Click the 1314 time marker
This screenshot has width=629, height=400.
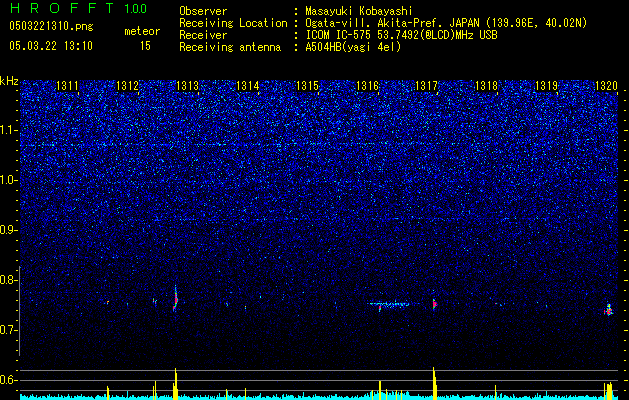(248, 86)
